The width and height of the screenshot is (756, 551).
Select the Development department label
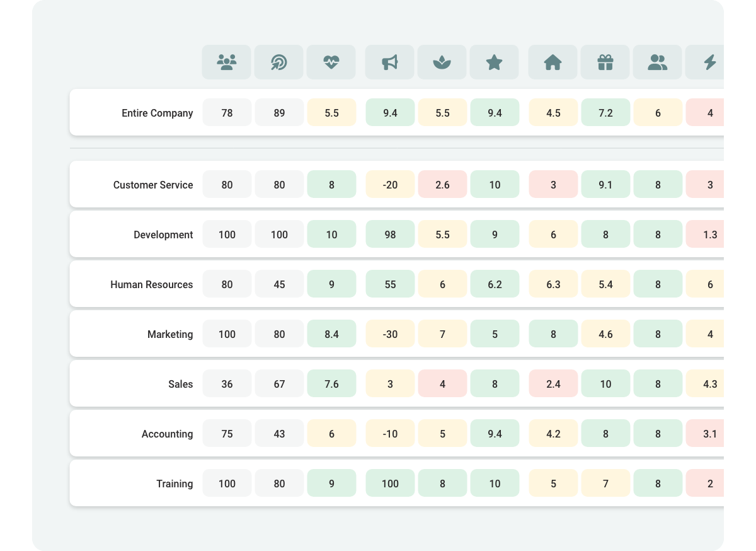pos(163,235)
